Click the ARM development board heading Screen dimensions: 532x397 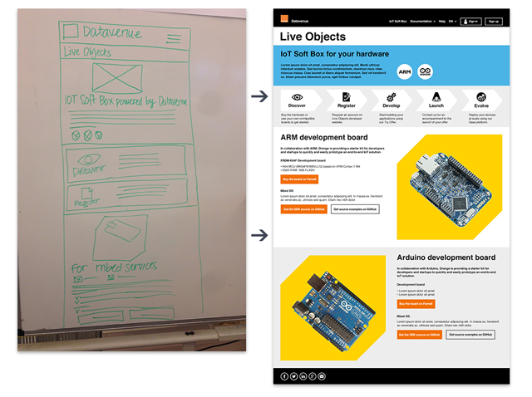pos(324,137)
